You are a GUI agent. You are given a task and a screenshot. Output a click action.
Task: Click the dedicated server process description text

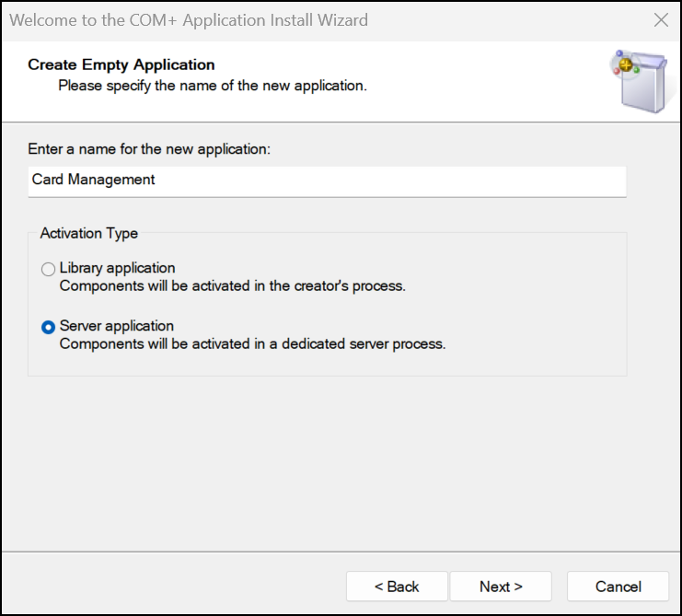click(x=252, y=344)
